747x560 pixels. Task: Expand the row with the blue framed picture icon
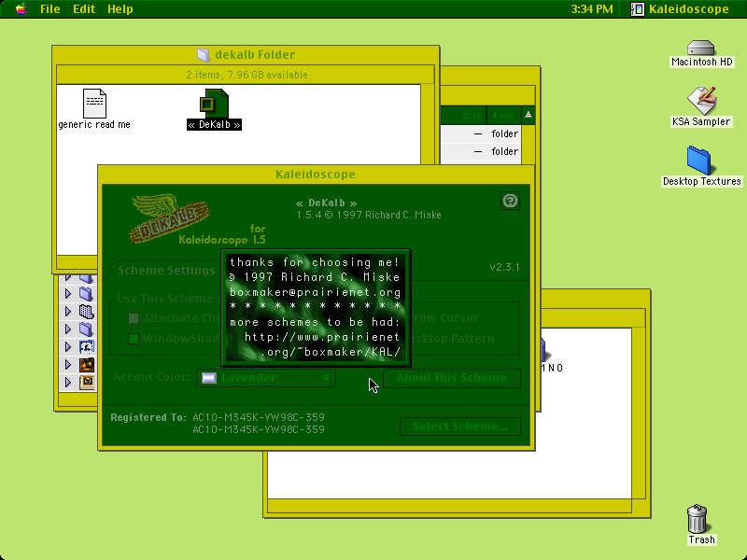(68, 346)
